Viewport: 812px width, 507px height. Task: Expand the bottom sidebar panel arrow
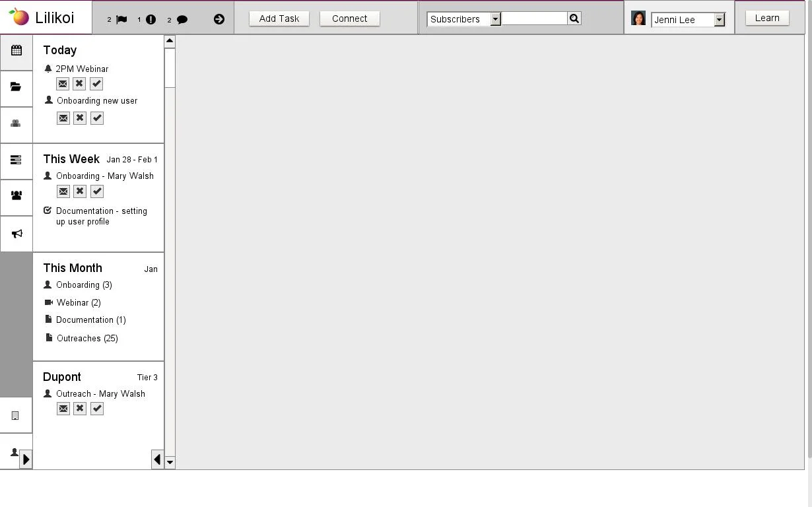[26, 459]
